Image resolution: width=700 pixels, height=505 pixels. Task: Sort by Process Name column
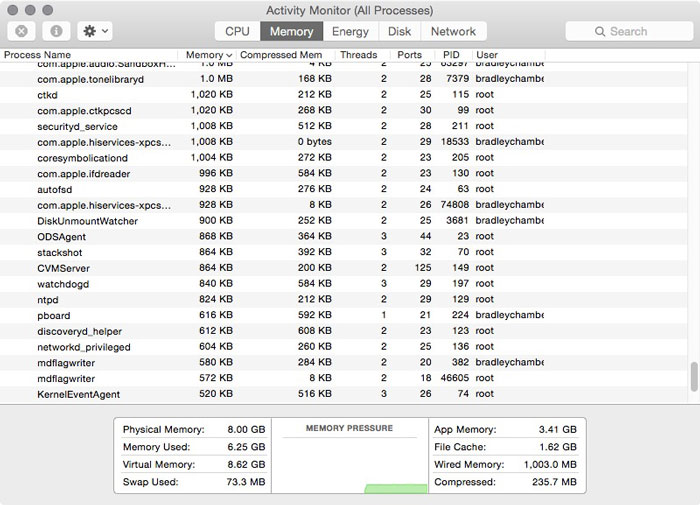pos(89,55)
